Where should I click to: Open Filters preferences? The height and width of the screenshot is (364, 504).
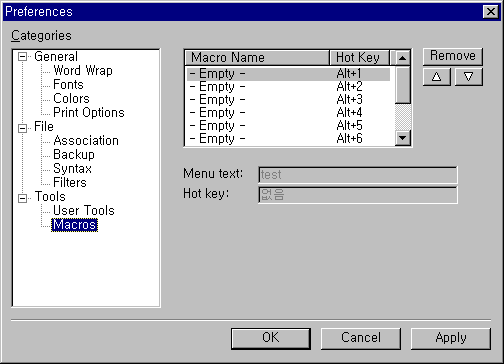click(70, 182)
